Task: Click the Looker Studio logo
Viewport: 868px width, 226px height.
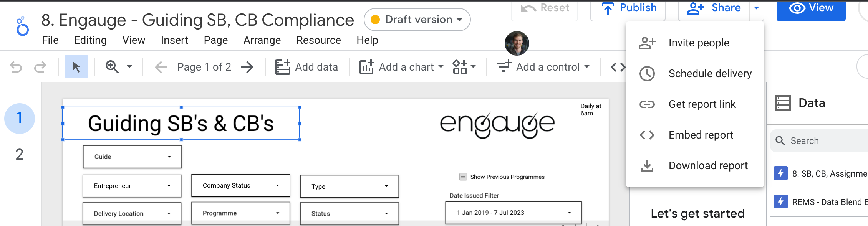Action: point(23,26)
